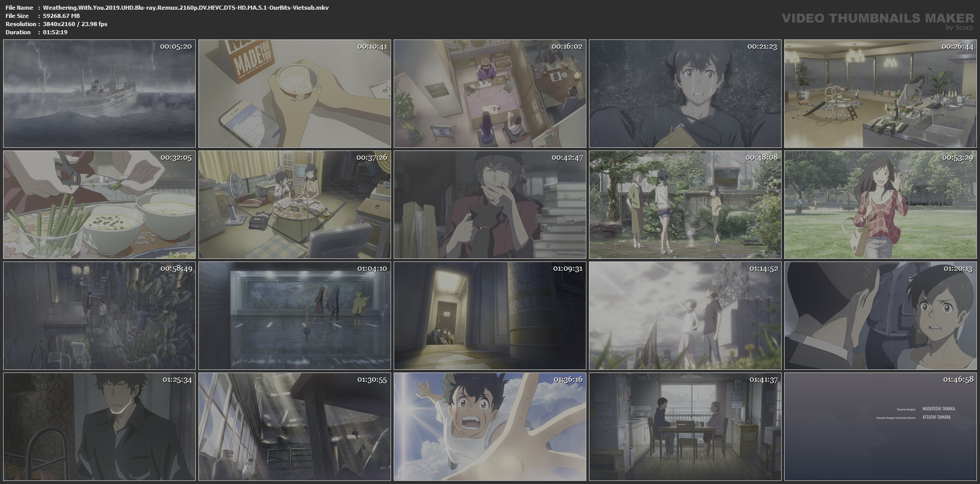Viewport: 980px width, 484px height.
Task: Open the 01:36:16 boy reaching out thumbnail
Action: [490, 427]
